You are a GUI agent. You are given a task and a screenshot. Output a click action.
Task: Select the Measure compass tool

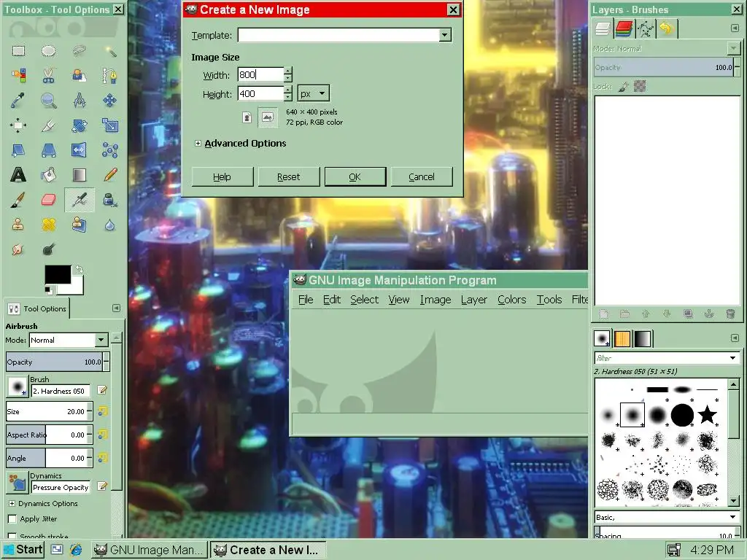[x=79, y=101]
